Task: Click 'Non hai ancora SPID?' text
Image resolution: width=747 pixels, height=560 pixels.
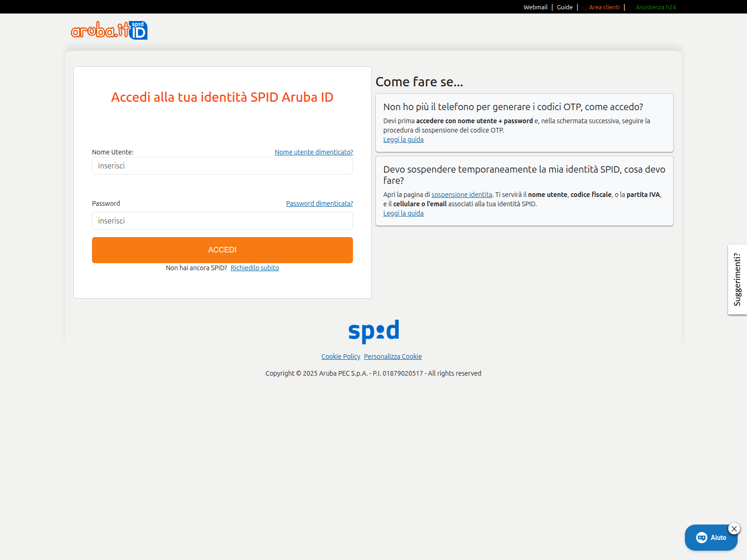Action: coord(197,268)
